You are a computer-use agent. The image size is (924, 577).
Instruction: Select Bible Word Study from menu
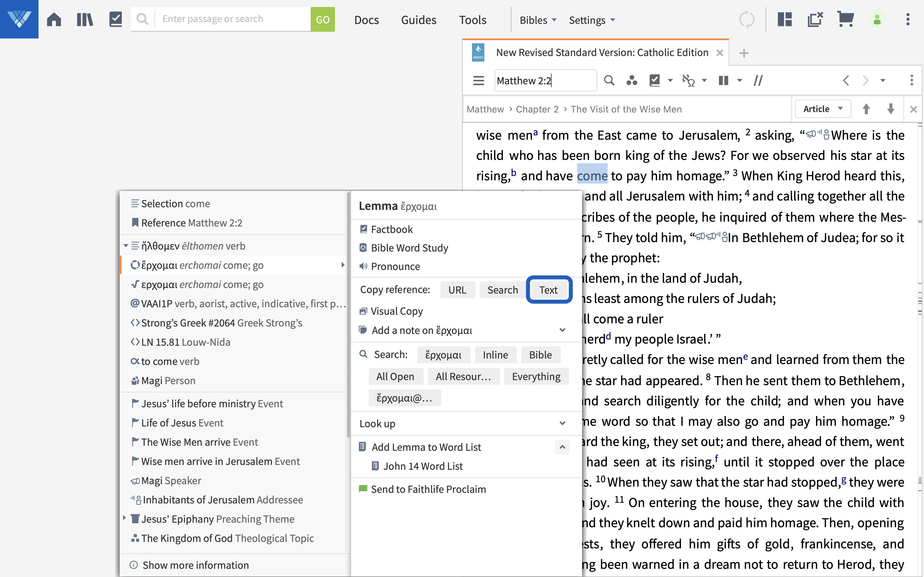[x=409, y=248]
